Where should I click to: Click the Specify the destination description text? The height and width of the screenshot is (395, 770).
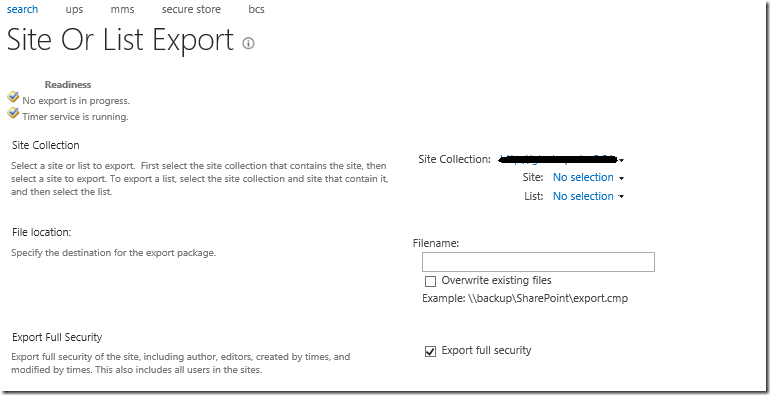[x=113, y=253]
